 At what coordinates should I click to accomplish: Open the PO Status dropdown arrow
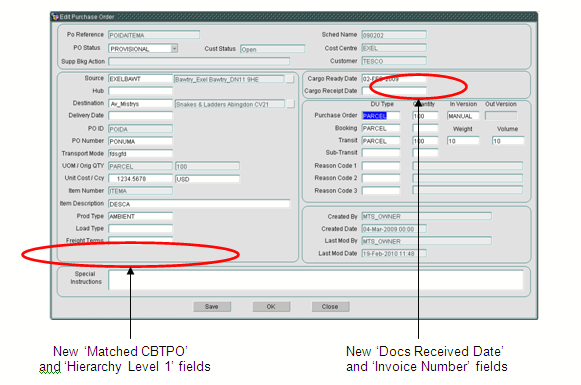174,49
